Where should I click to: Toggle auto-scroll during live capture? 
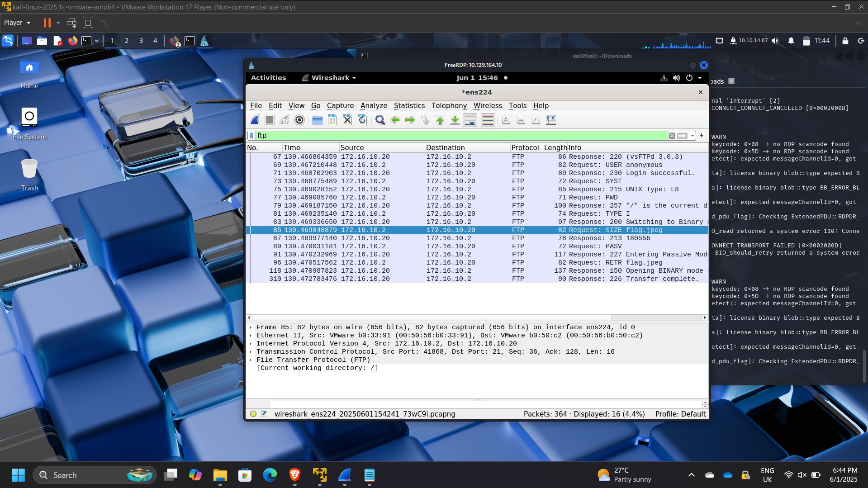click(x=470, y=120)
